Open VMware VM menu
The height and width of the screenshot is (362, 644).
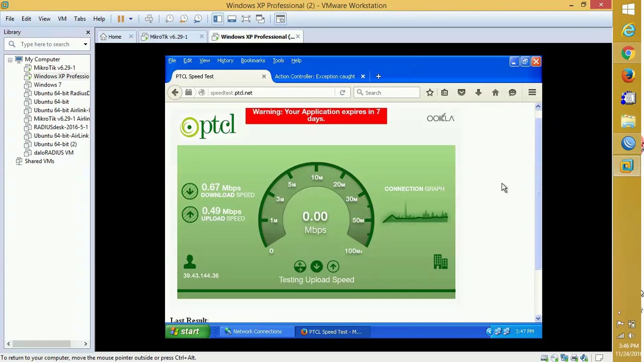pyautogui.click(x=62, y=19)
